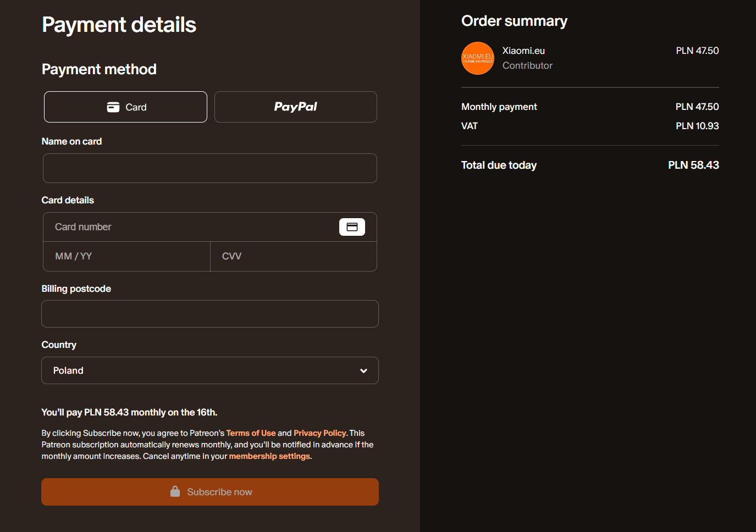756x532 pixels.
Task: Click the Contributor tier label
Action: click(x=527, y=65)
